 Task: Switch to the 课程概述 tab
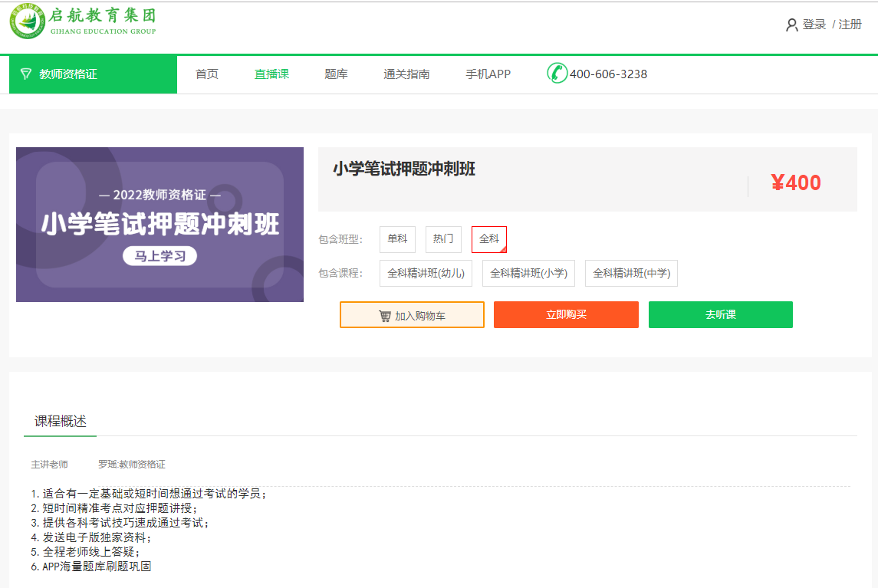point(61,422)
